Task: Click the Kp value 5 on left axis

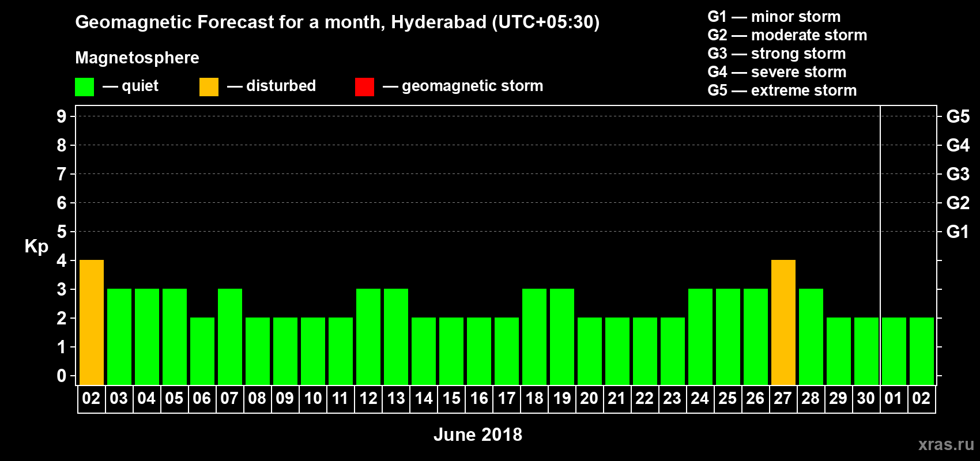Action: [x=62, y=232]
